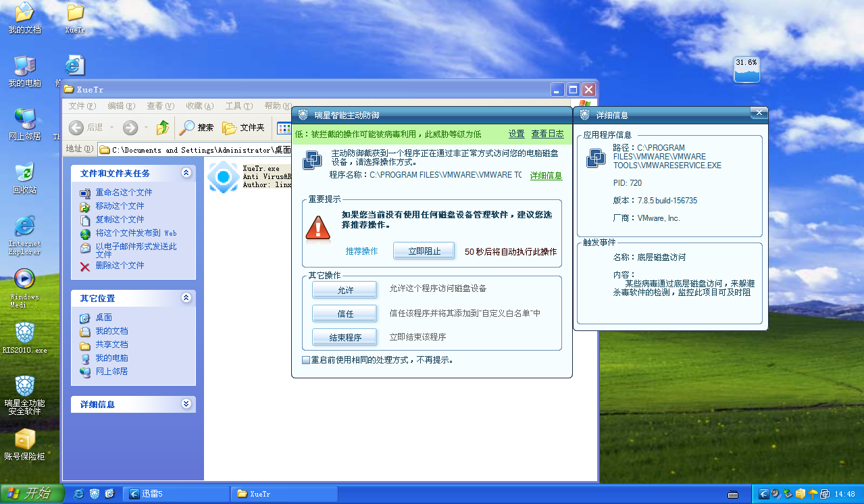Click 结束程序 button
Image resolution: width=864 pixels, height=504 pixels.
345,337
